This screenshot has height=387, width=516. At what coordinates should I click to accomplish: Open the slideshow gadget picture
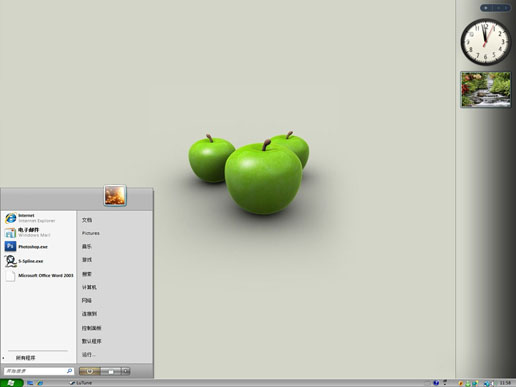(486, 89)
